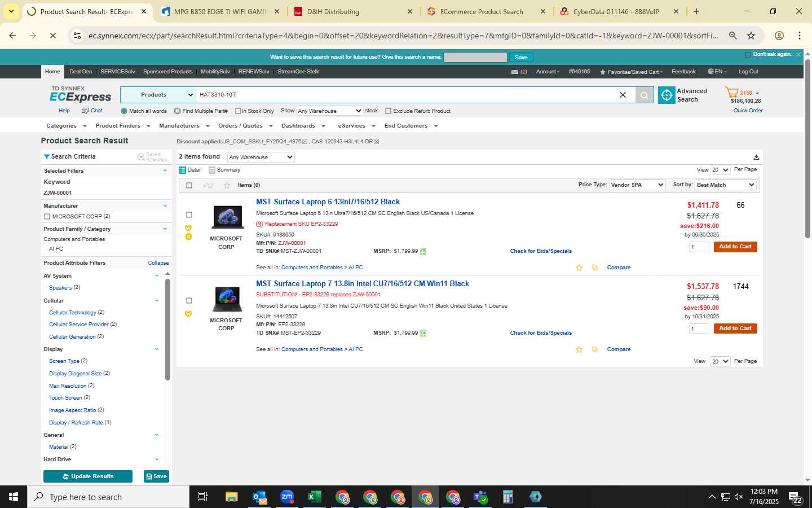Switch to Detail view icon
The image size is (812, 508).
pos(182,170)
